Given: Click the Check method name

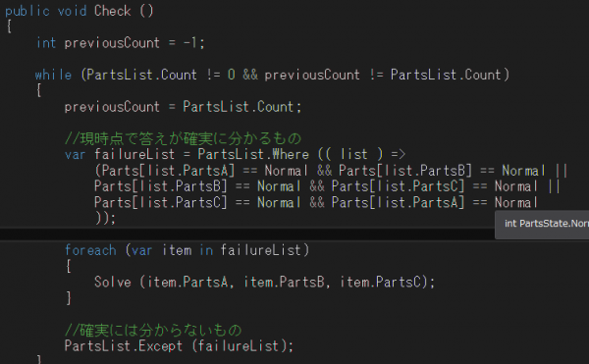Looking at the screenshot, I should [112, 11].
